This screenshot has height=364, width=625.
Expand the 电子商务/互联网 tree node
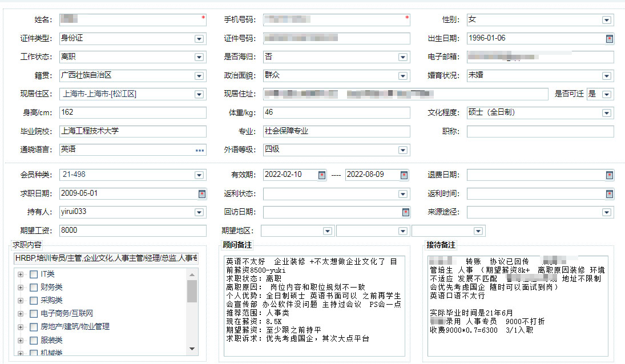(21, 314)
